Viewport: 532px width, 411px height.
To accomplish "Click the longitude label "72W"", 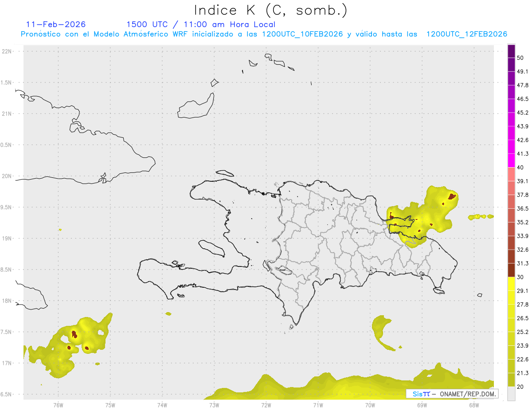I will click(266, 405).
